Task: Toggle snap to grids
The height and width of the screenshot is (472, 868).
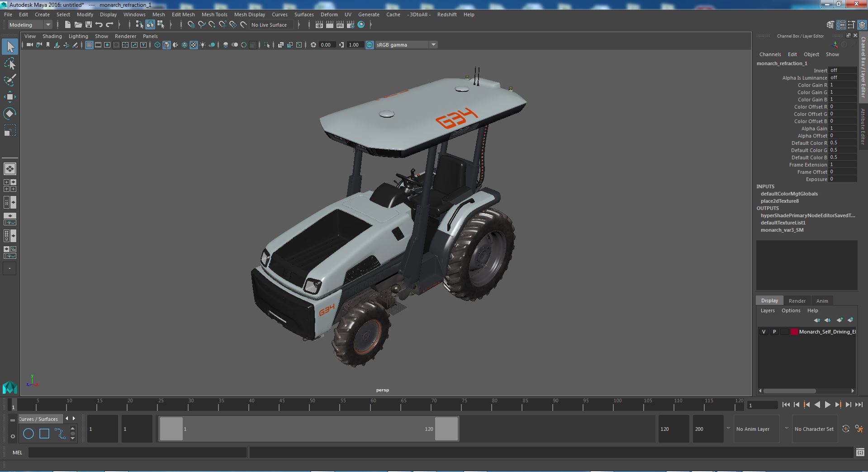Action: 191,25
